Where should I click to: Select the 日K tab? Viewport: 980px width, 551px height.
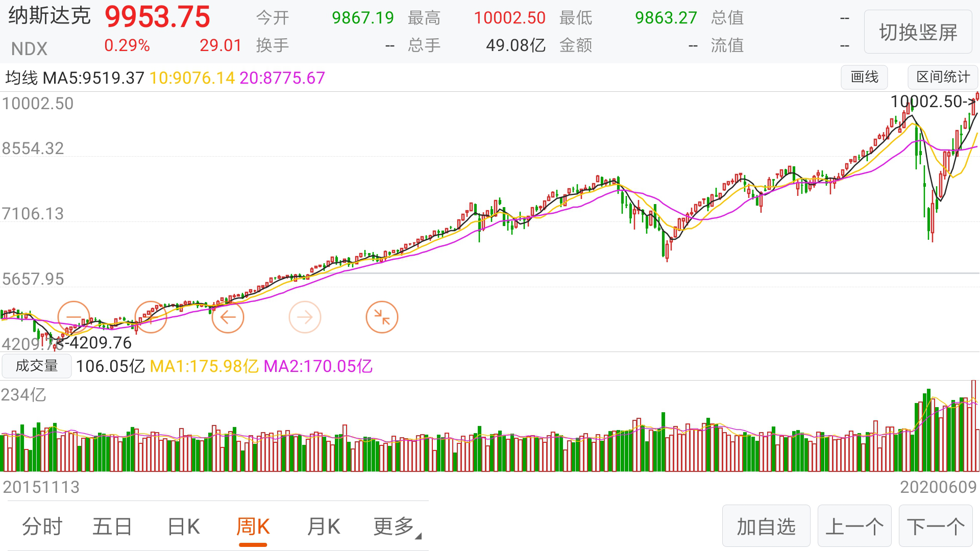(183, 527)
